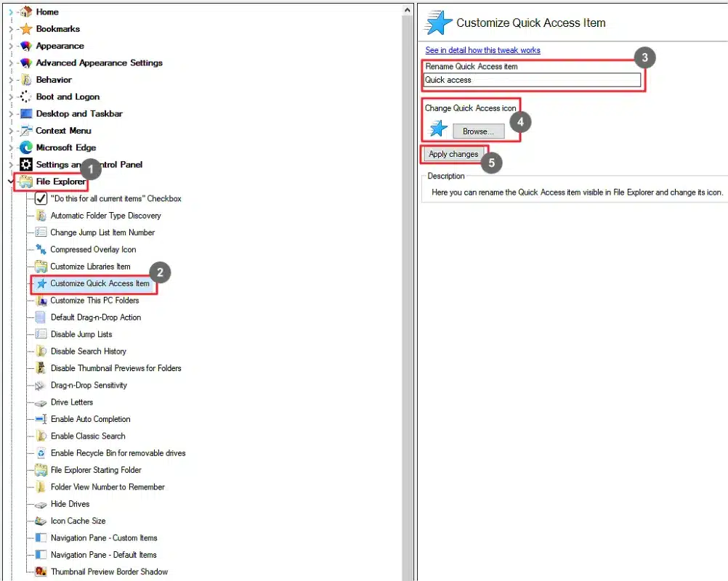
Task: Click the Context Menu icon
Action: pyautogui.click(x=26, y=131)
